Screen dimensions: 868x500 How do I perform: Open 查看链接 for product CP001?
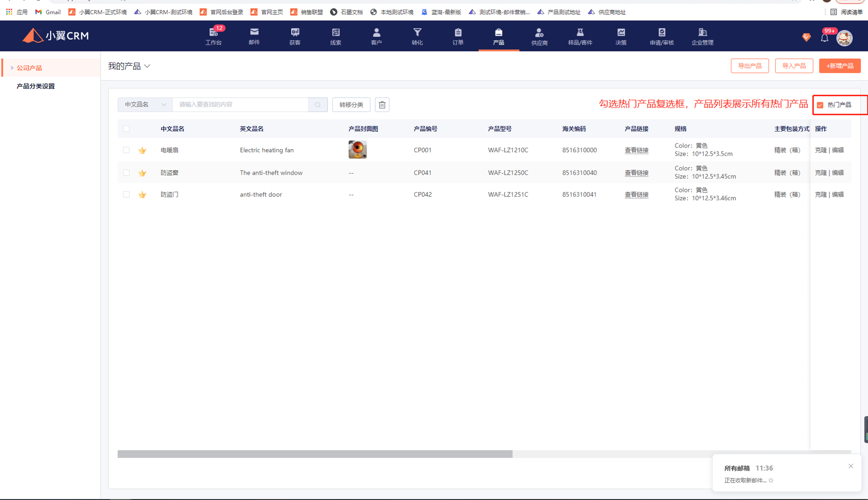(636, 150)
